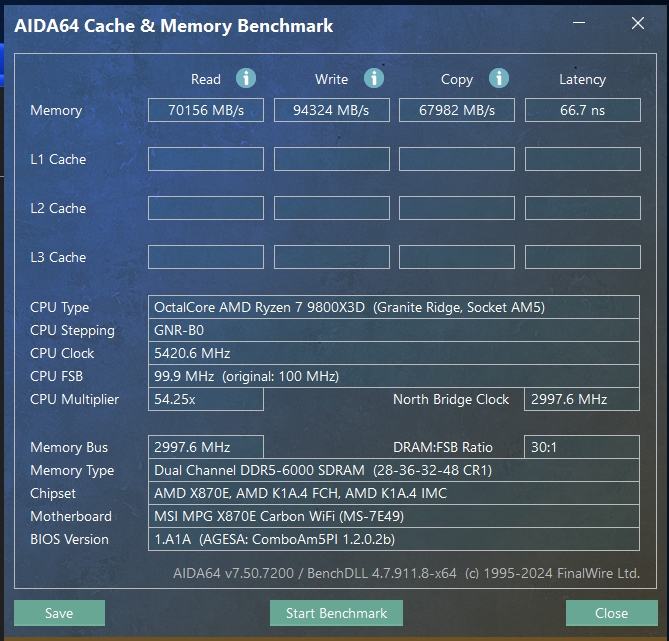Click the L2 Cache row label
This screenshot has width=669, height=641.
(58, 208)
